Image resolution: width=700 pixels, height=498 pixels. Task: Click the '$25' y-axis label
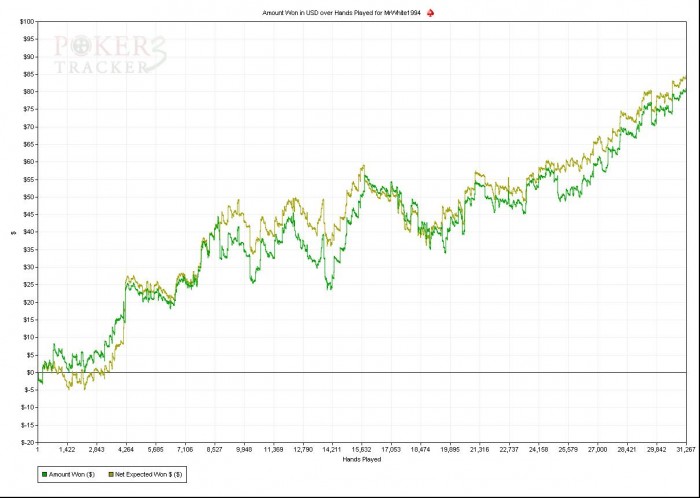tap(28, 285)
